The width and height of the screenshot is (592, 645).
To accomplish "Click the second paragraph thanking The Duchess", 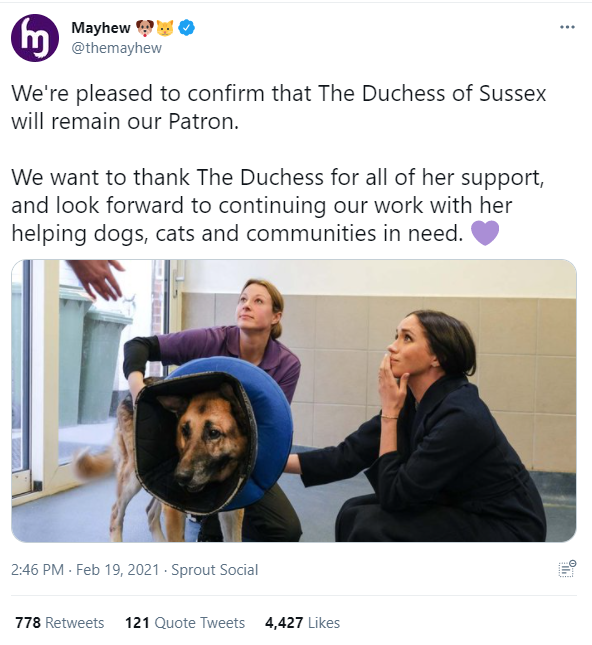I will [x=278, y=205].
